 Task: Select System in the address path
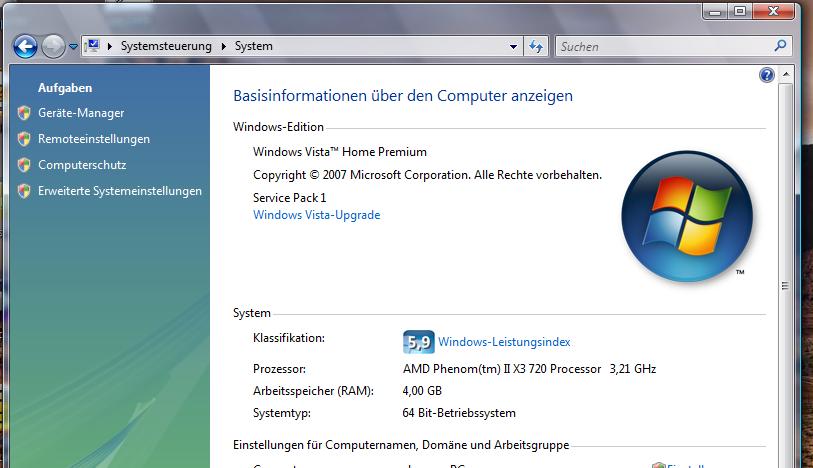click(x=254, y=46)
